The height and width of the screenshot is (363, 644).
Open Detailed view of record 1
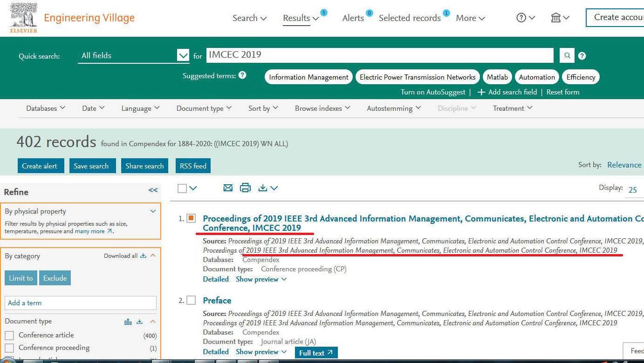click(216, 279)
